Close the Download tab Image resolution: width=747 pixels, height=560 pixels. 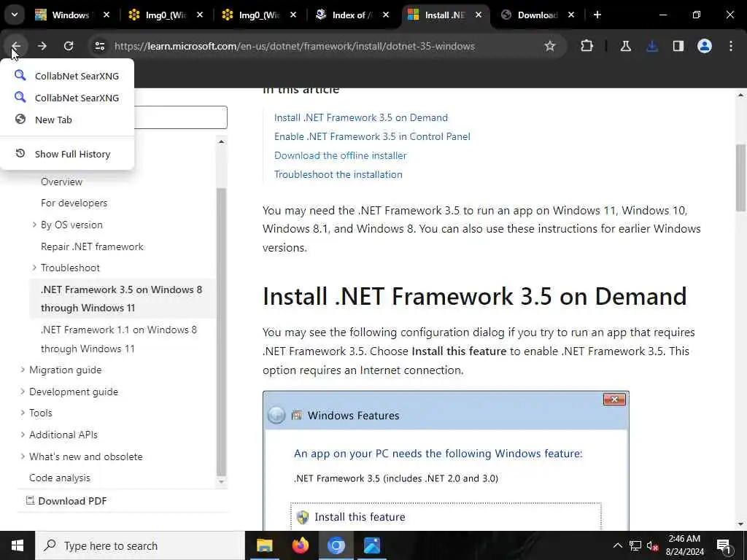pyautogui.click(x=570, y=15)
